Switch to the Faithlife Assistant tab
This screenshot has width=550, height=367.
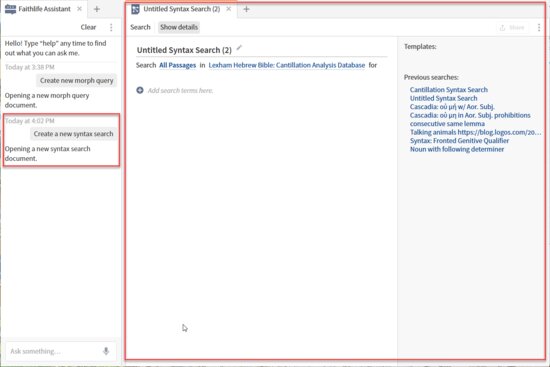[44, 9]
